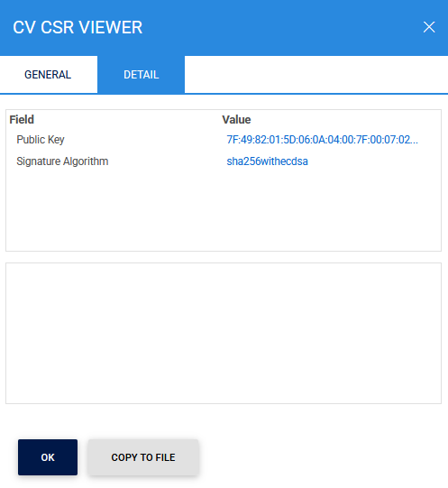The height and width of the screenshot is (488, 448).
Task: Select the Signature Algorithm field row
Action: pyautogui.click(x=224, y=161)
